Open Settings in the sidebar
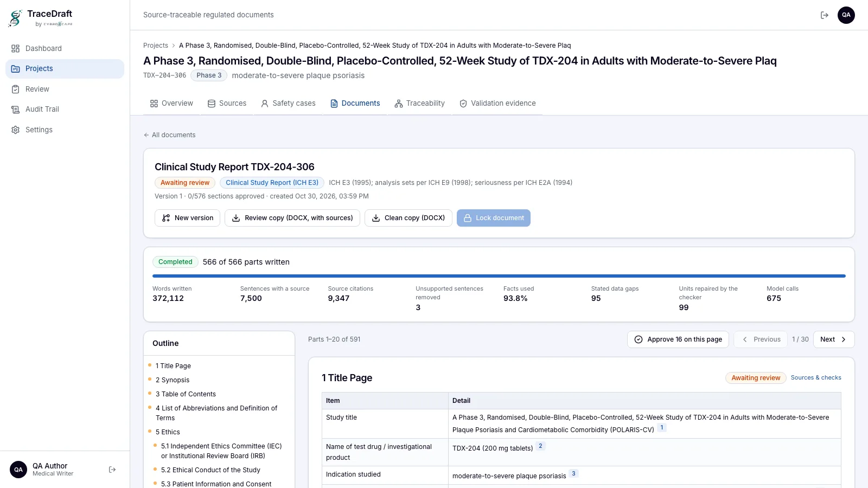Image resolution: width=868 pixels, height=488 pixels. point(65,130)
